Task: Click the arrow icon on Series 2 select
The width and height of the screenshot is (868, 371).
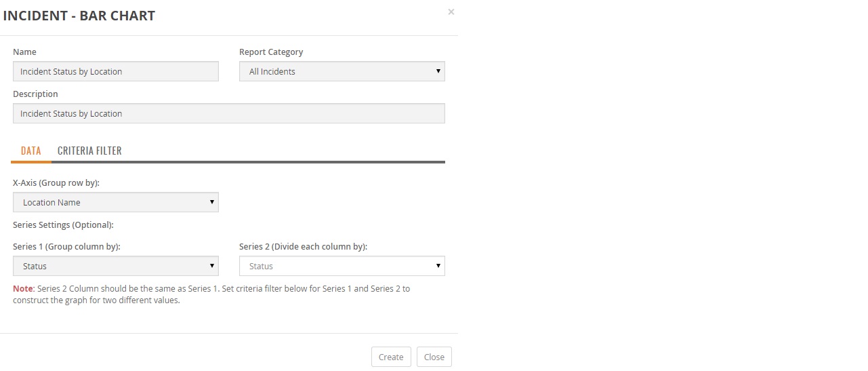Action: 438,266
